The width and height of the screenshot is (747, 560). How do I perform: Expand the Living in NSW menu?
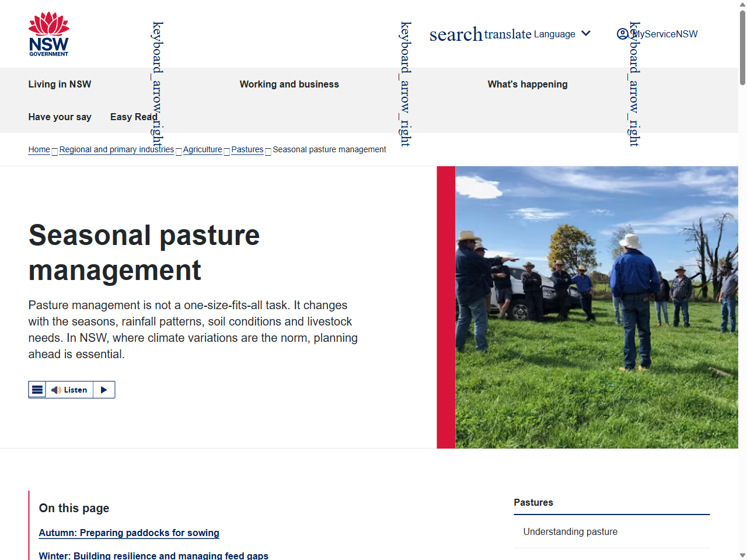[60, 84]
